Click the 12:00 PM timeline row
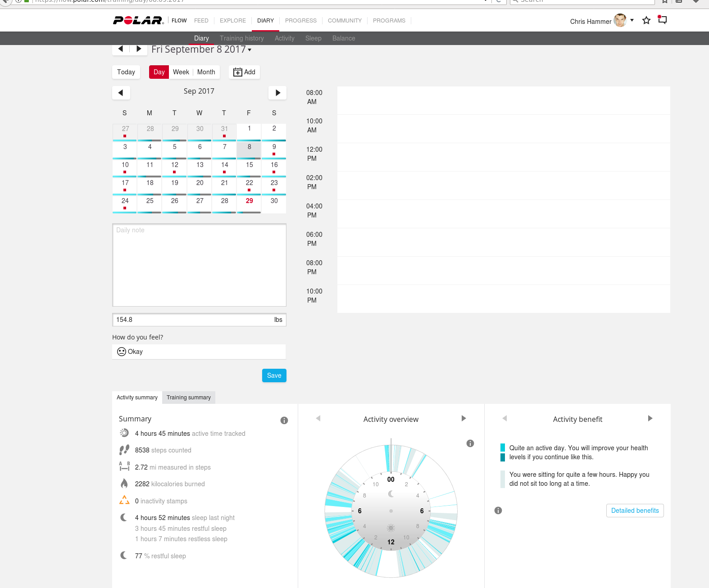 point(504,157)
